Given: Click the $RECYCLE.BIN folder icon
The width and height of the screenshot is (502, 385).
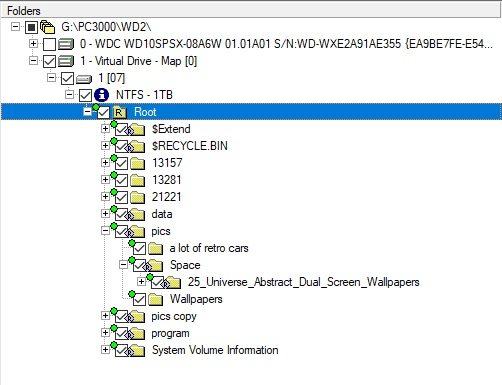Looking at the screenshot, I should coord(137,146).
